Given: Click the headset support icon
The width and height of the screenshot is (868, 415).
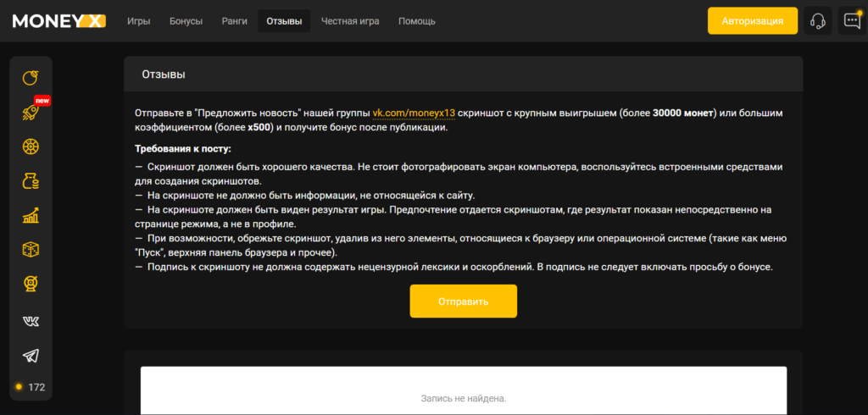Looking at the screenshot, I should pyautogui.click(x=818, y=21).
